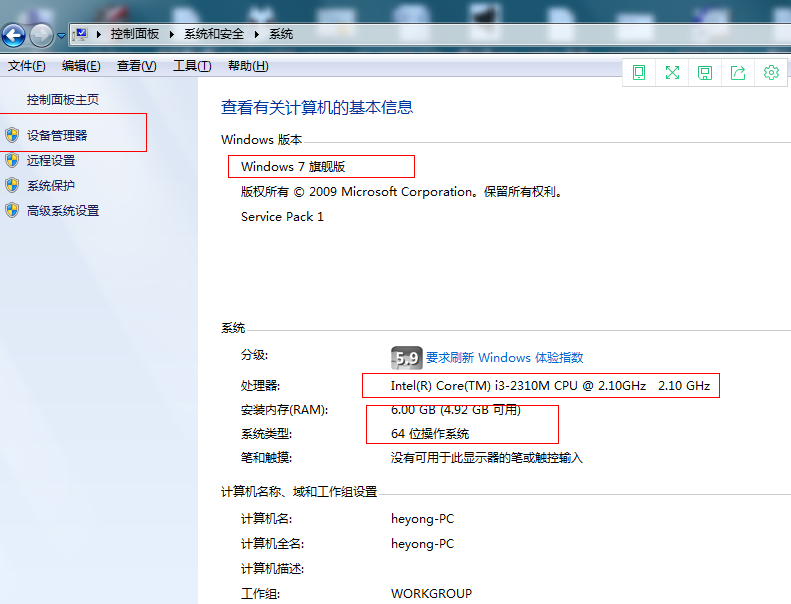Expand the arrow after 系统和安全 breadcrumb

click(x=257, y=34)
